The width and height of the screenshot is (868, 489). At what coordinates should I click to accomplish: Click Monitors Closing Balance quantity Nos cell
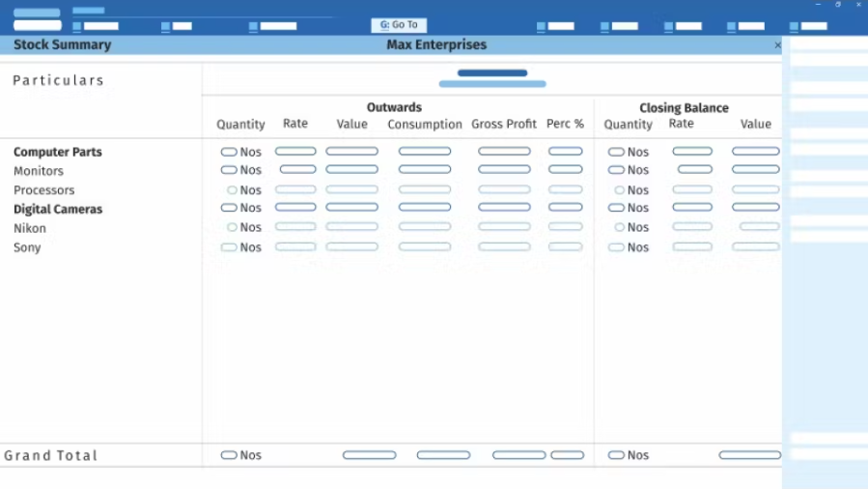(629, 170)
